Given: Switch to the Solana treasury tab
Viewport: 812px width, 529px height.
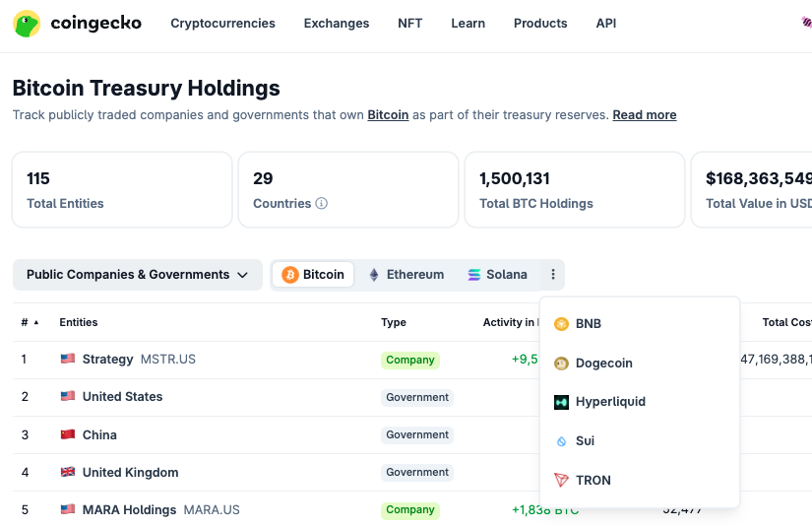Looking at the screenshot, I should point(498,275).
